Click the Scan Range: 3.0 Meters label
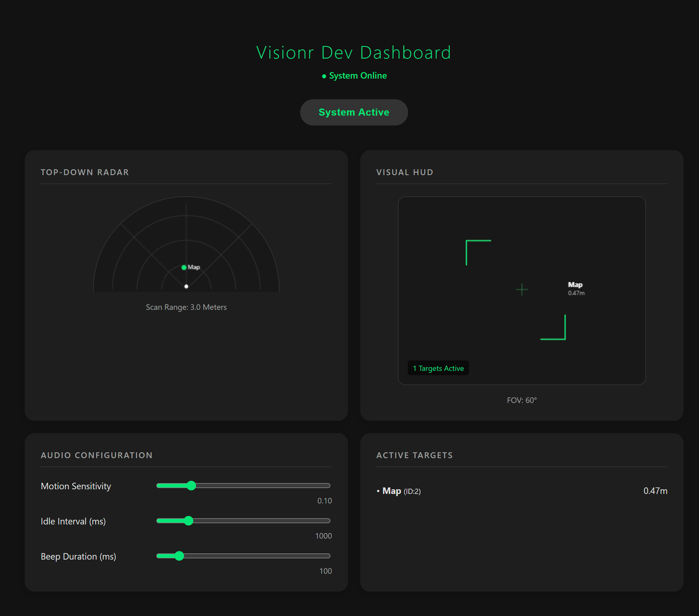This screenshot has height=616, width=699. 186,307
